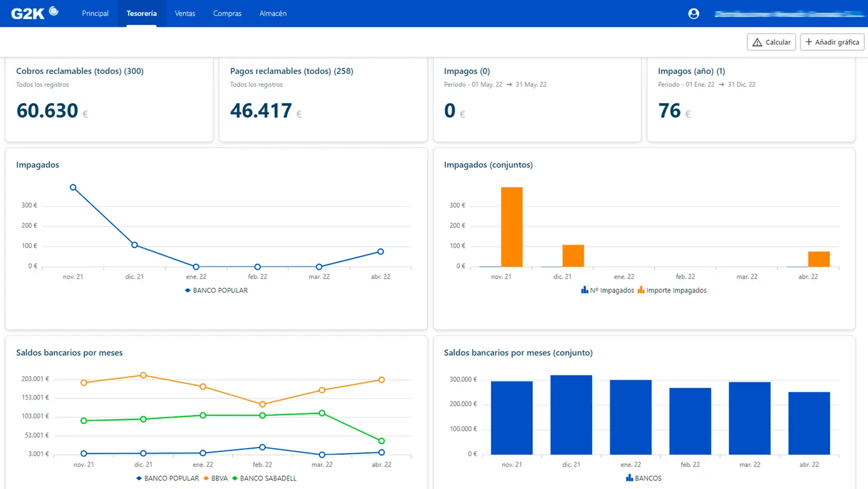The height and width of the screenshot is (489, 868).
Task: Click the BBVA dic. 21 point in Saldos chart
Action: [x=143, y=375]
